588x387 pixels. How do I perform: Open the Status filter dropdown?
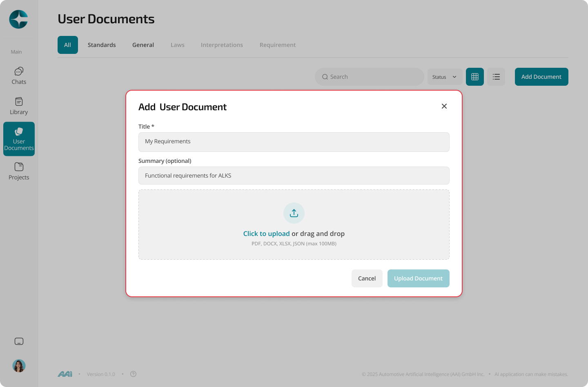pyautogui.click(x=445, y=77)
